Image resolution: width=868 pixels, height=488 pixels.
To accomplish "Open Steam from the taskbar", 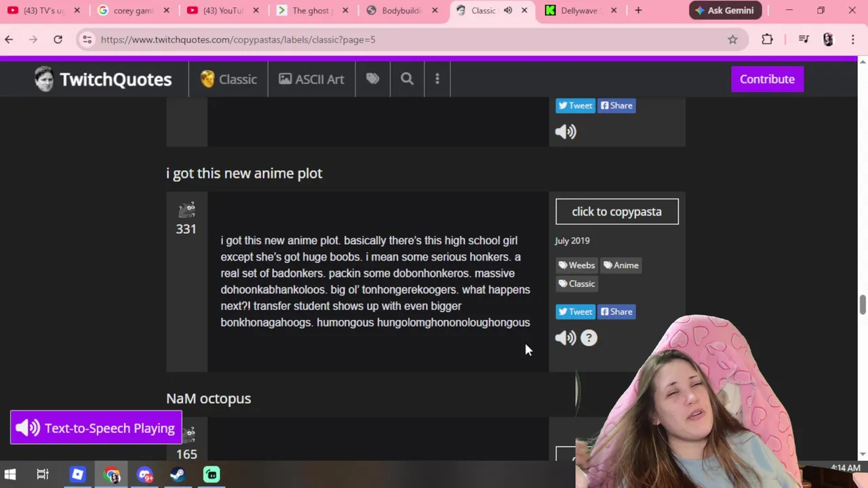I will 178,474.
